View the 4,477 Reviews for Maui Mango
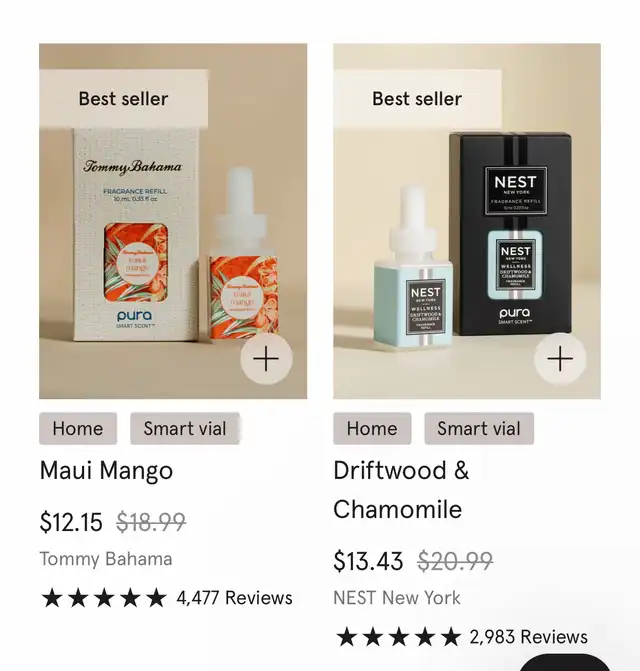This screenshot has width=640, height=671. click(x=234, y=598)
